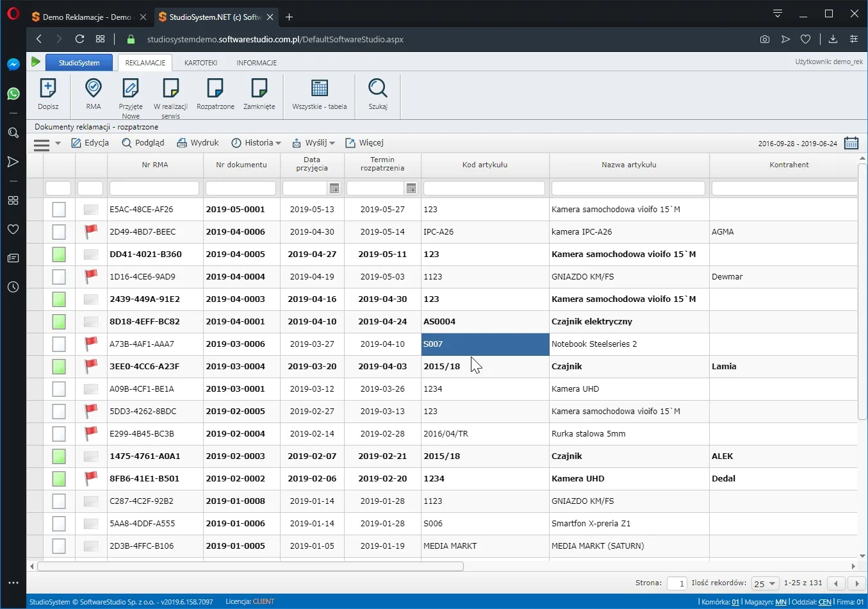
Task: Toggle green checkbox for row 1475-4761-A0A1
Action: coord(59,456)
